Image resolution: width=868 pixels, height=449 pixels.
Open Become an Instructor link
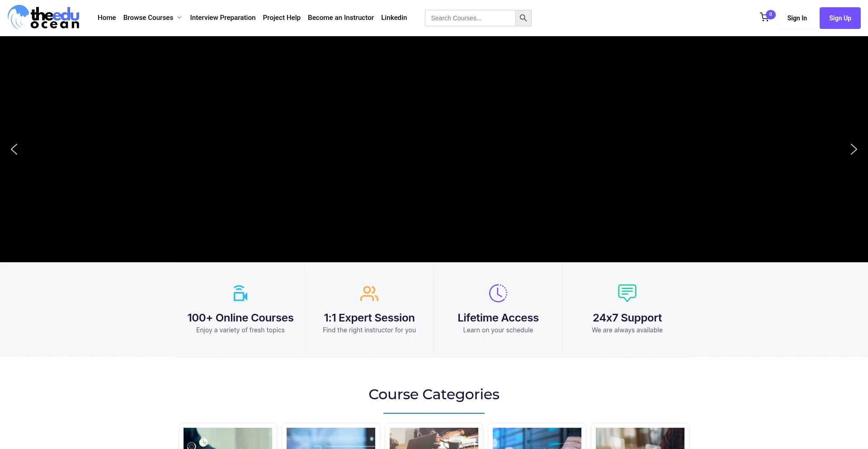pyautogui.click(x=341, y=18)
